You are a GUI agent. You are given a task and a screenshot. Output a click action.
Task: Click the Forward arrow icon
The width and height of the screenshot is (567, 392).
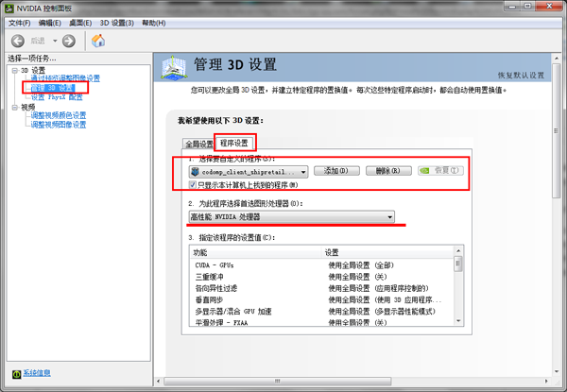point(67,41)
